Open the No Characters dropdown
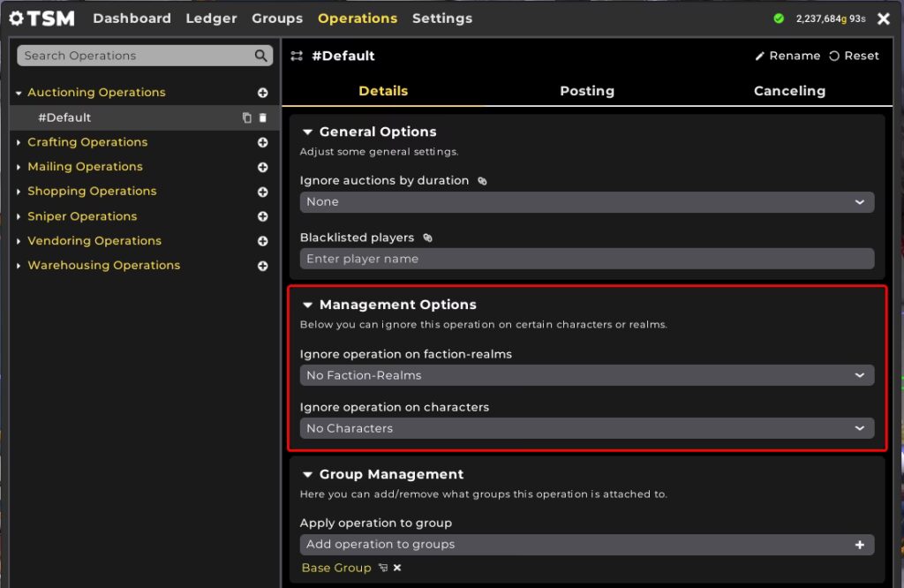904x588 pixels. 586,428
